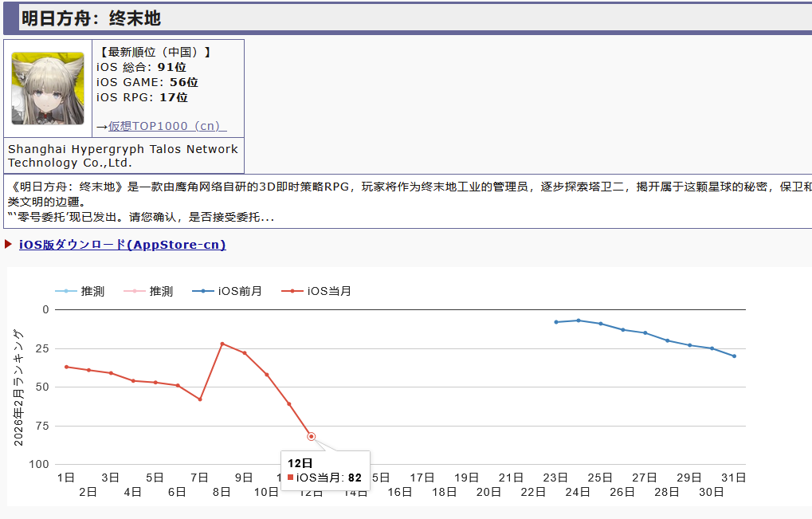Toggle the iOS当月 legend entry
Screen dimensions: 812x519
pos(316,291)
